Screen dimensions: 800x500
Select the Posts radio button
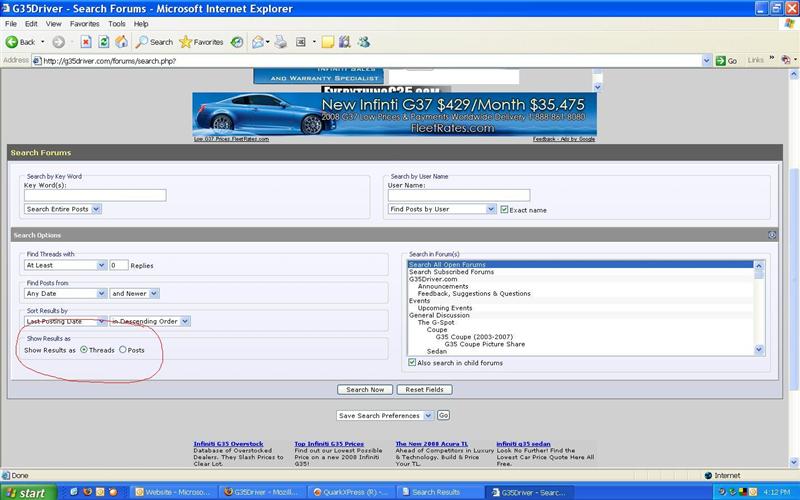(123, 350)
